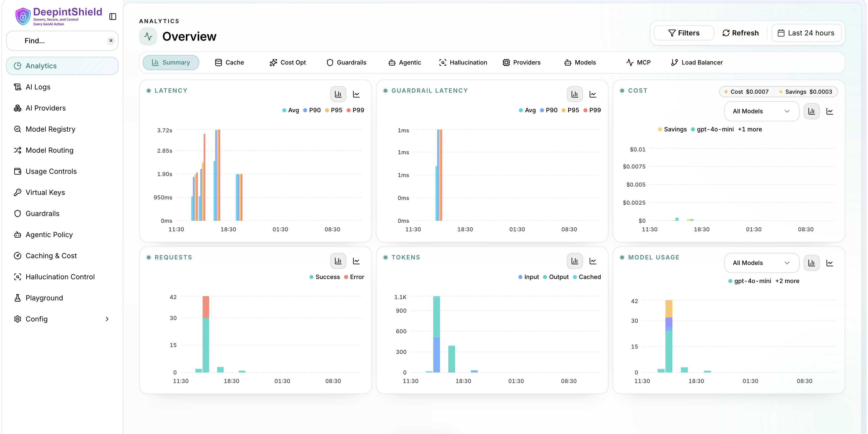
Task: Switch to the Load Balancer tab
Action: pyautogui.click(x=697, y=63)
